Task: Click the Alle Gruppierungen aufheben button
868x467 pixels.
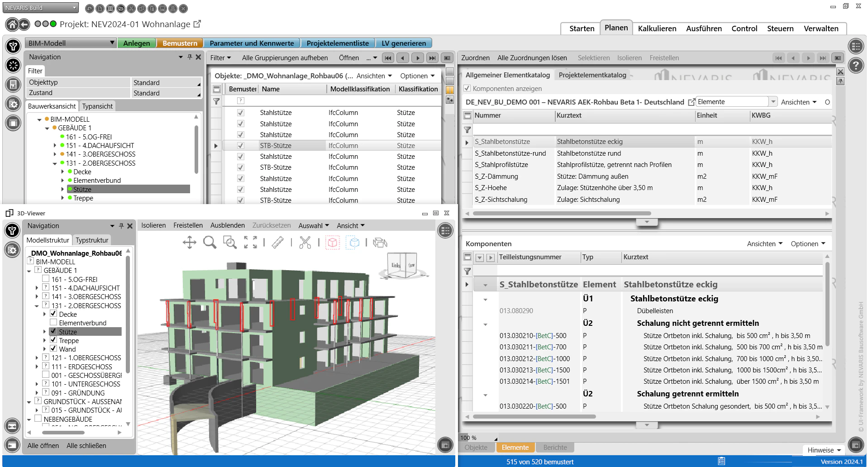Action: point(284,57)
